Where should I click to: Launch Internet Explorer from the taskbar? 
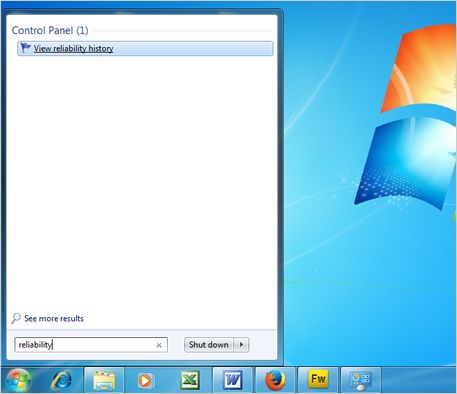61,380
